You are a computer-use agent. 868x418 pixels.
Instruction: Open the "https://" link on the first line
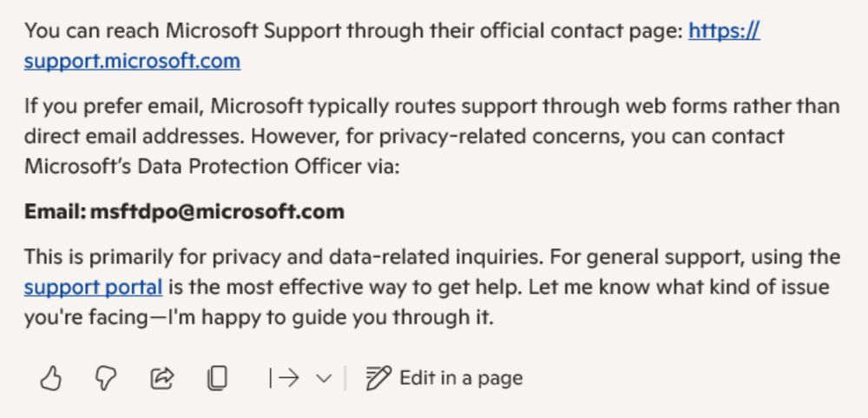[x=724, y=31]
